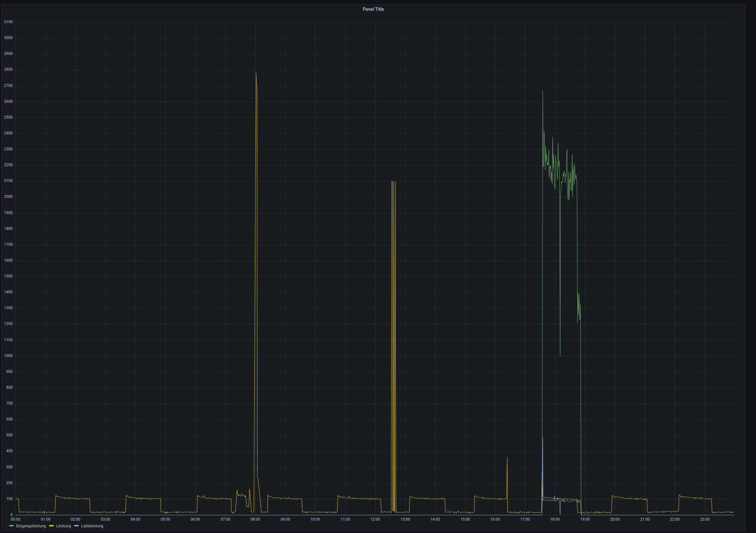Click the 3100 label on the y-axis
756x533 pixels.
[8, 22]
